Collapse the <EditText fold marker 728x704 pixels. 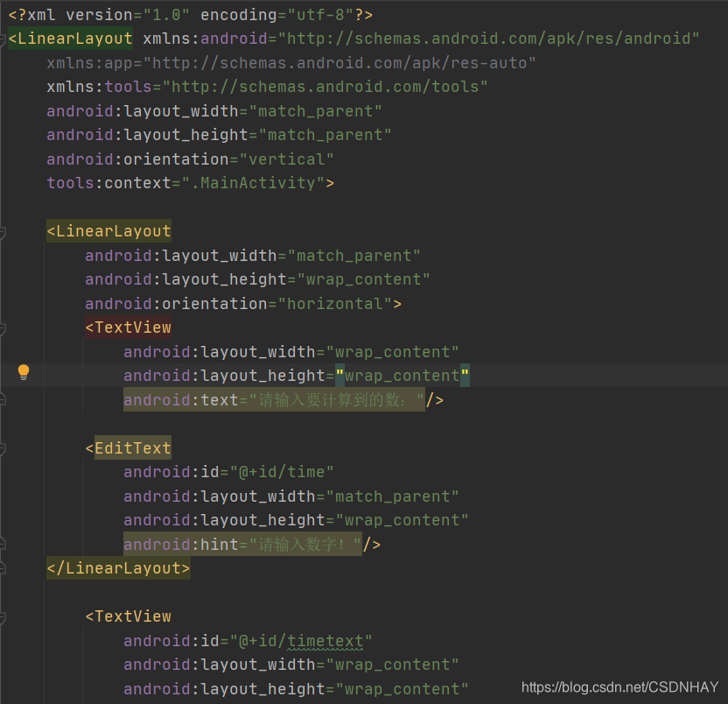click(x=2, y=449)
